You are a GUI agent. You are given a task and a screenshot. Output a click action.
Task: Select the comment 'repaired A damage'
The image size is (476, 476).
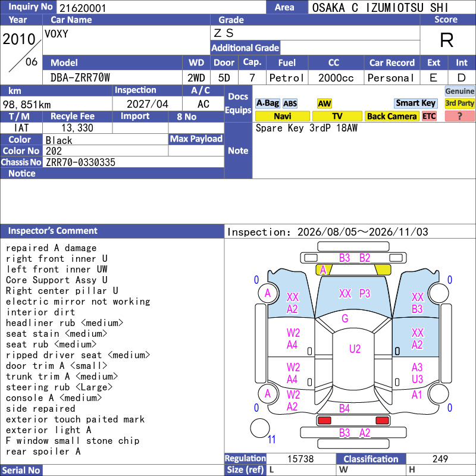tap(51, 248)
